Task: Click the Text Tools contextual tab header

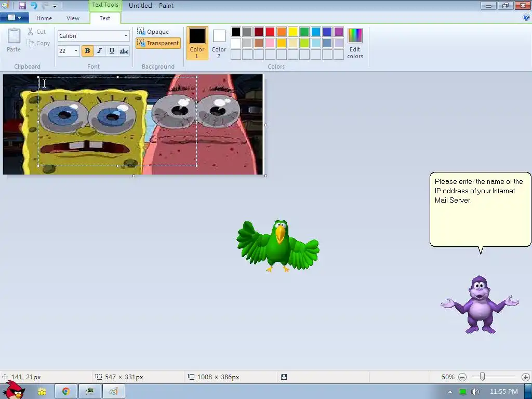Action: point(105,5)
